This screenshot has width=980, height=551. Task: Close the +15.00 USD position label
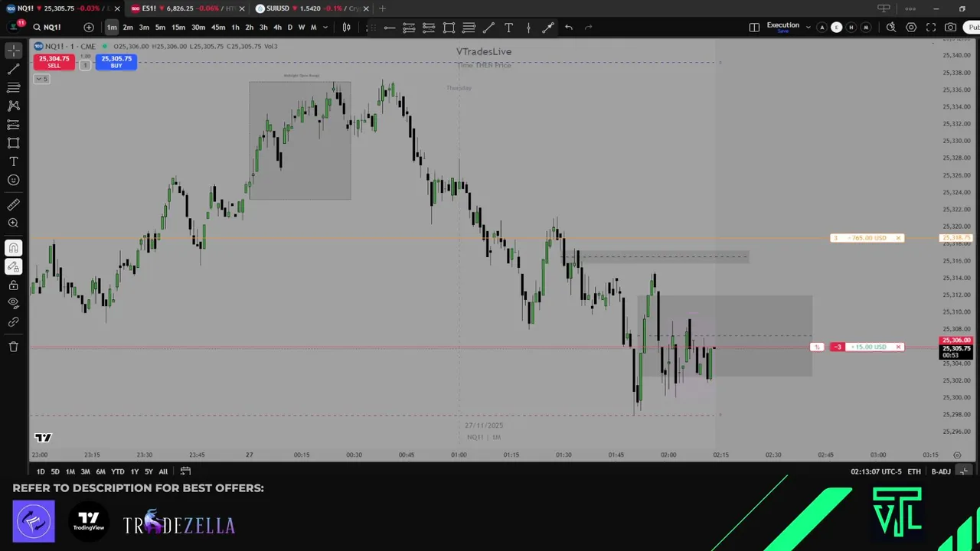point(899,347)
